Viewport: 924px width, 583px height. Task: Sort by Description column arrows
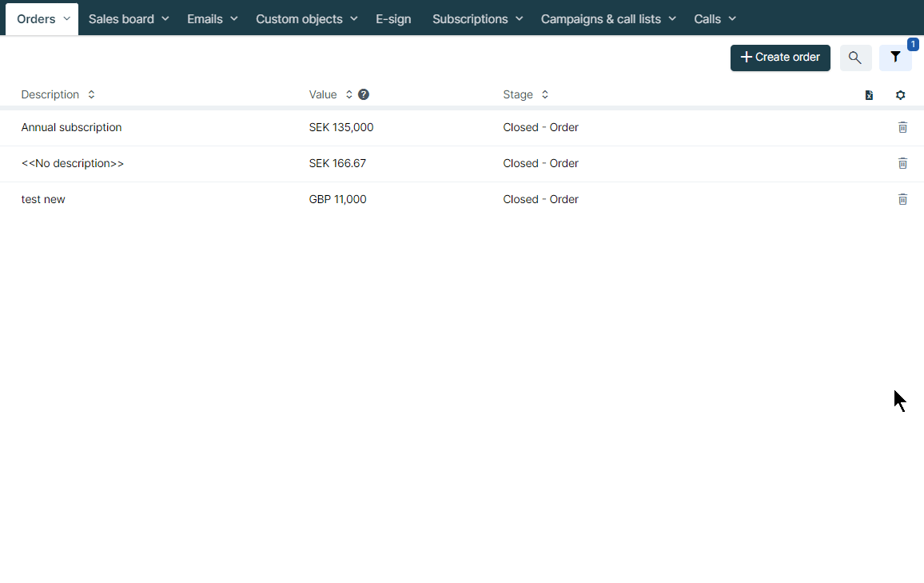[x=91, y=94]
